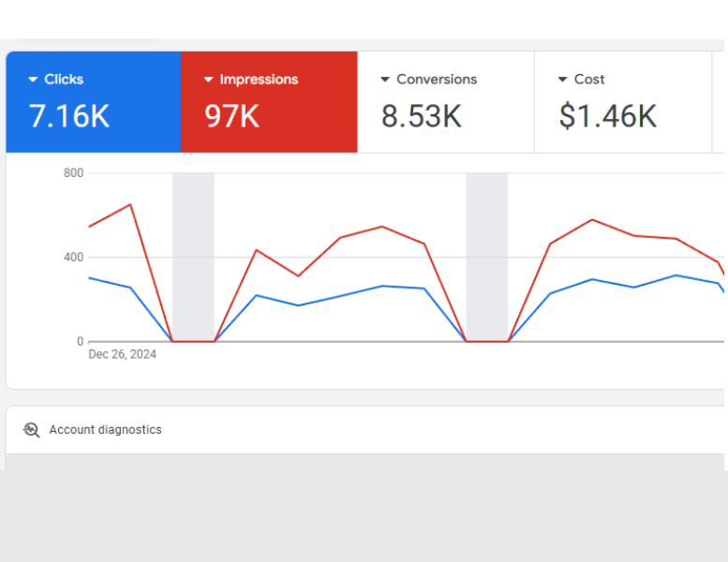Expand the Impressions metric dropdown arrow
Image resolution: width=728 pixels, height=562 pixels.
coord(209,80)
